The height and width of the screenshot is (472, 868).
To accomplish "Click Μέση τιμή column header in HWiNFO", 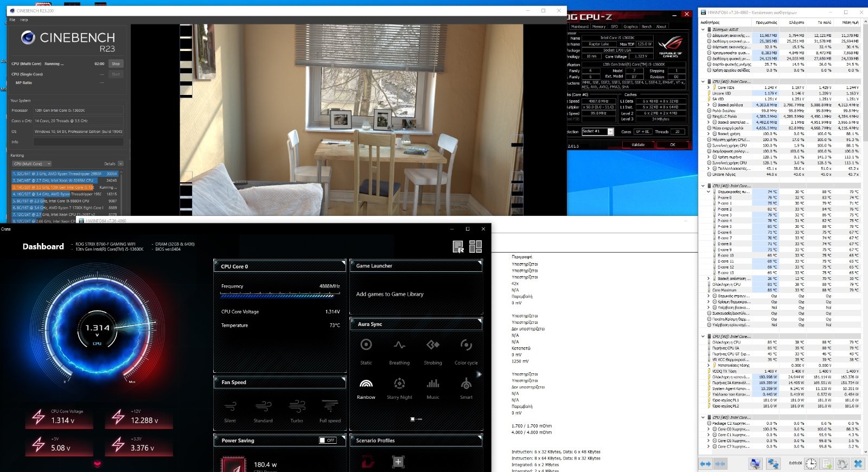I will pyautogui.click(x=850, y=22).
